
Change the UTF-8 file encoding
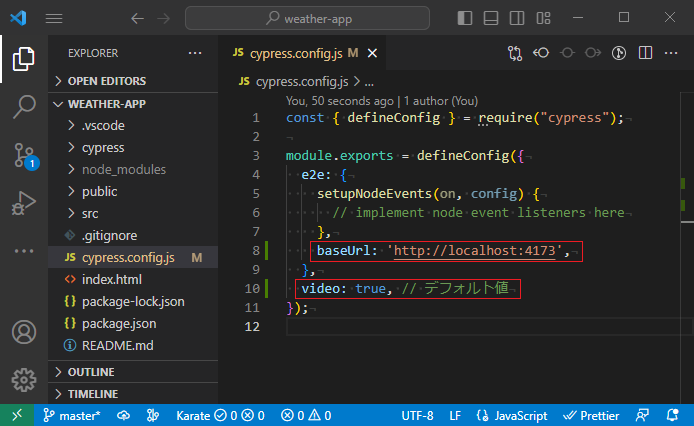[x=417, y=415]
